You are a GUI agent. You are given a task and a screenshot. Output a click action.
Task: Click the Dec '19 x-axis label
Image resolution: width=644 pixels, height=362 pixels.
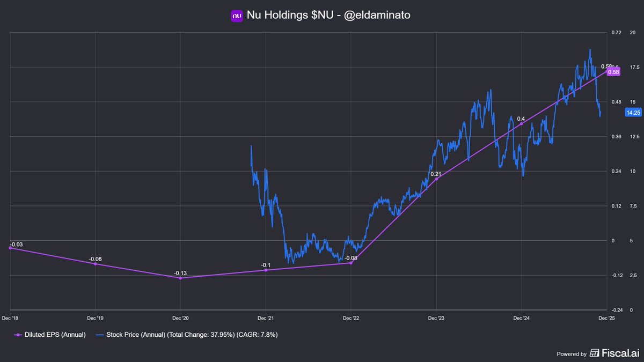click(95, 317)
